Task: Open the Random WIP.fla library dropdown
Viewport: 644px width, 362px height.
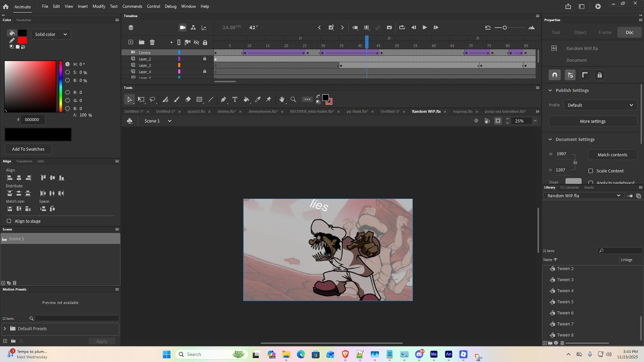Action: (584, 196)
